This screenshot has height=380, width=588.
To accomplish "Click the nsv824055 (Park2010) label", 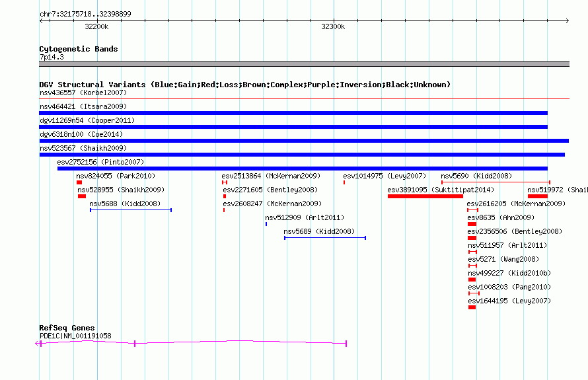I will (116, 176).
